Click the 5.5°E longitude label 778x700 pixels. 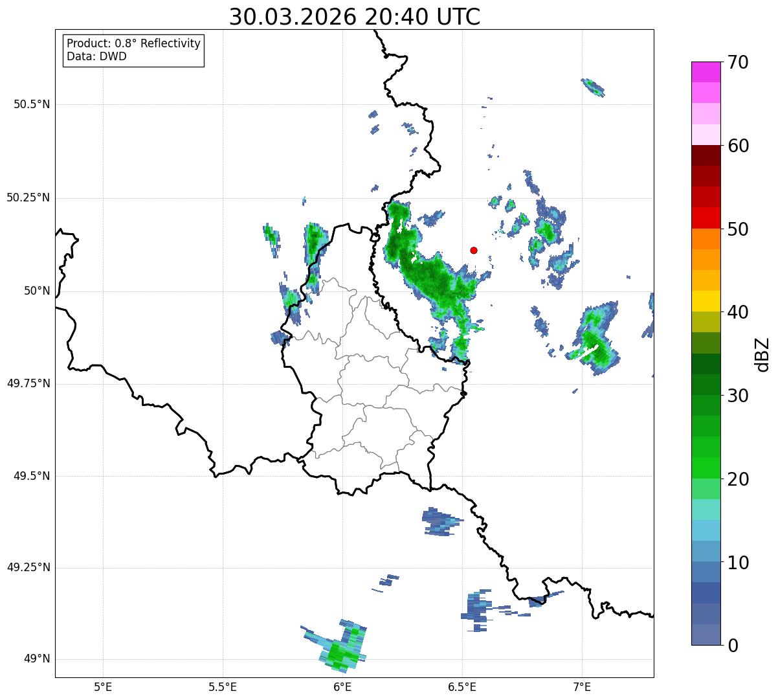[x=223, y=686]
